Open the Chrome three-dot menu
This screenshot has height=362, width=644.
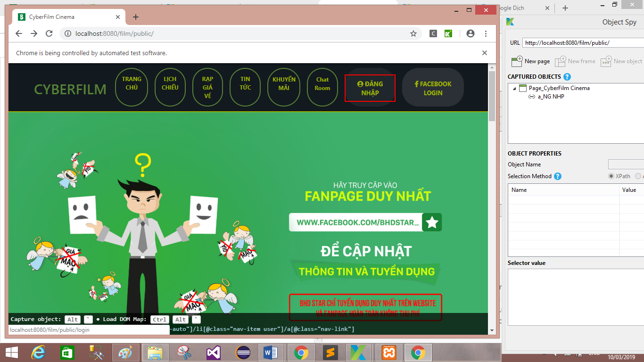486,33
